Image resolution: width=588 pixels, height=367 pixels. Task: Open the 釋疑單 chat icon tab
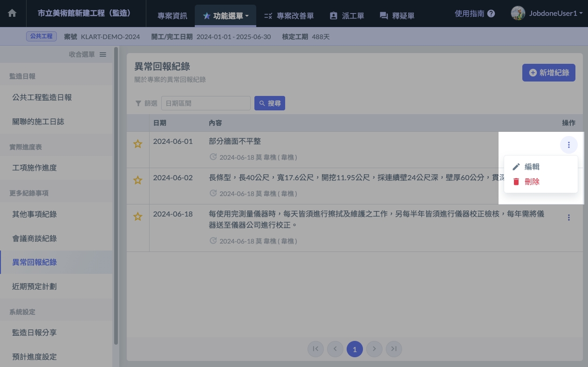(x=397, y=16)
